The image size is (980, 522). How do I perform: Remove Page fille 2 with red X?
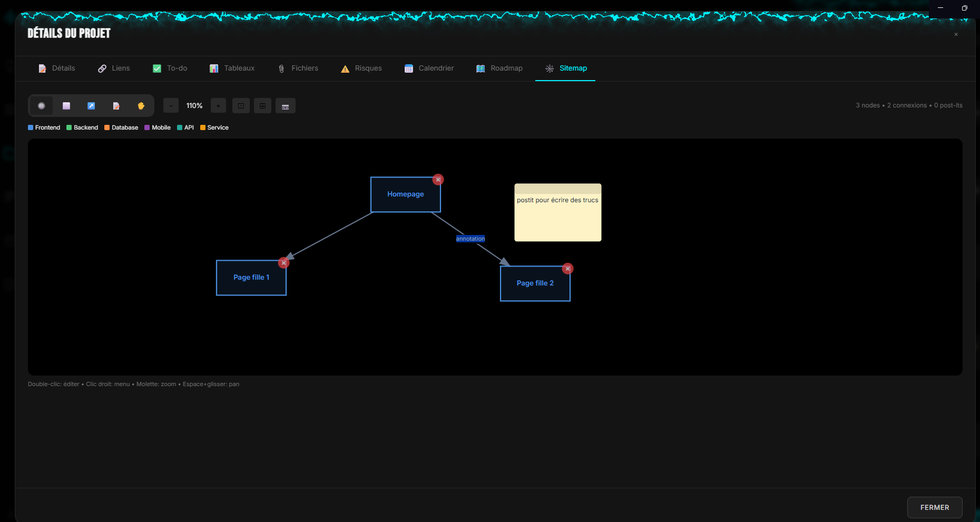(567, 269)
